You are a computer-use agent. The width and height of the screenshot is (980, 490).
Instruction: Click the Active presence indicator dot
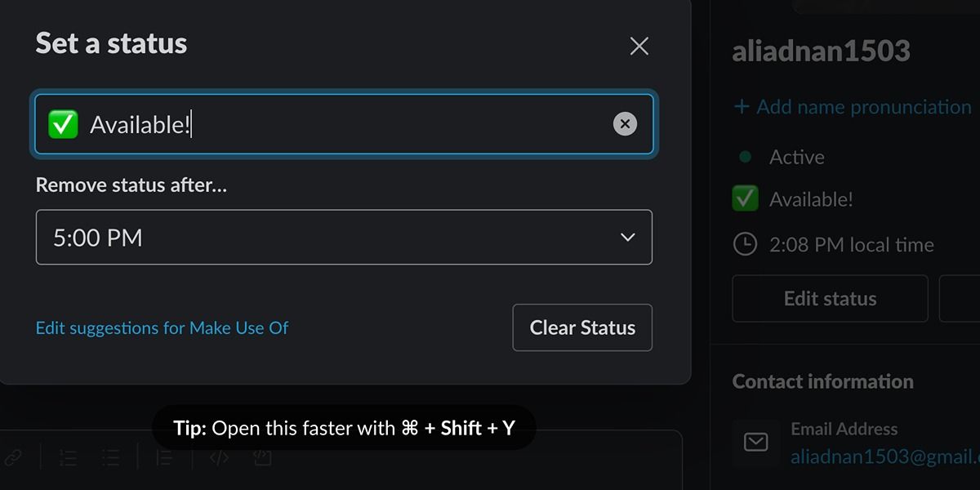[743, 156]
